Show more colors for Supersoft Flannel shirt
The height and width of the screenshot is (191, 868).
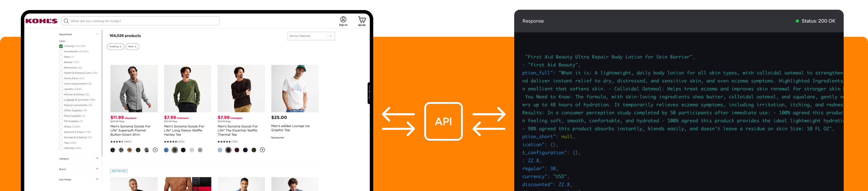pyautogui.click(x=155, y=150)
